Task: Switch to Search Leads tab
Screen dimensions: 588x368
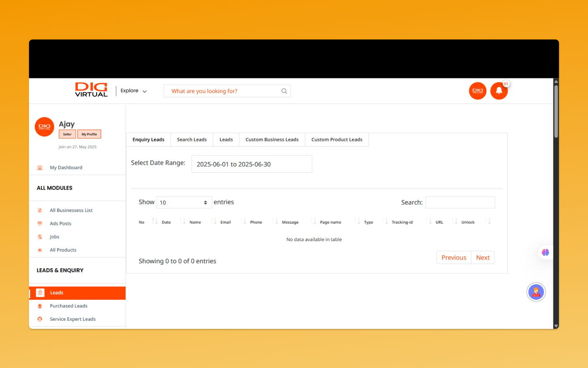Action: (192, 140)
